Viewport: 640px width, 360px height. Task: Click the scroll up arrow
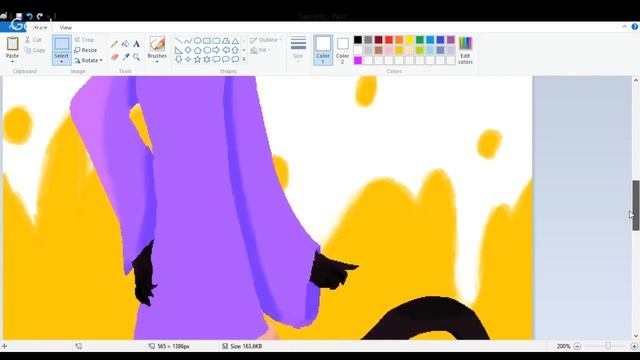click(x=636, y=80)
